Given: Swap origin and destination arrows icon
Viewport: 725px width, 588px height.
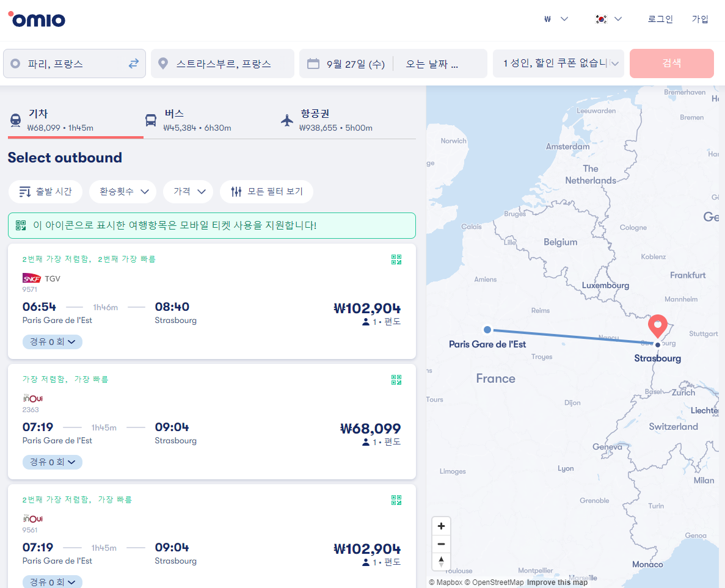Looking at the screenshot, I should point(134,64).
